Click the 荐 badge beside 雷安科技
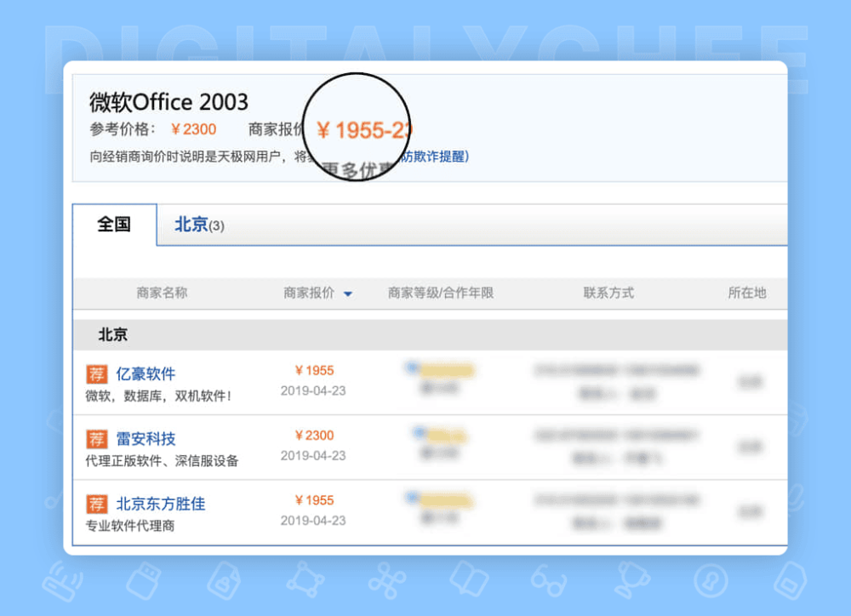This screenshot has height=616, width=851. pyautogui.click(x=97, y=439)
